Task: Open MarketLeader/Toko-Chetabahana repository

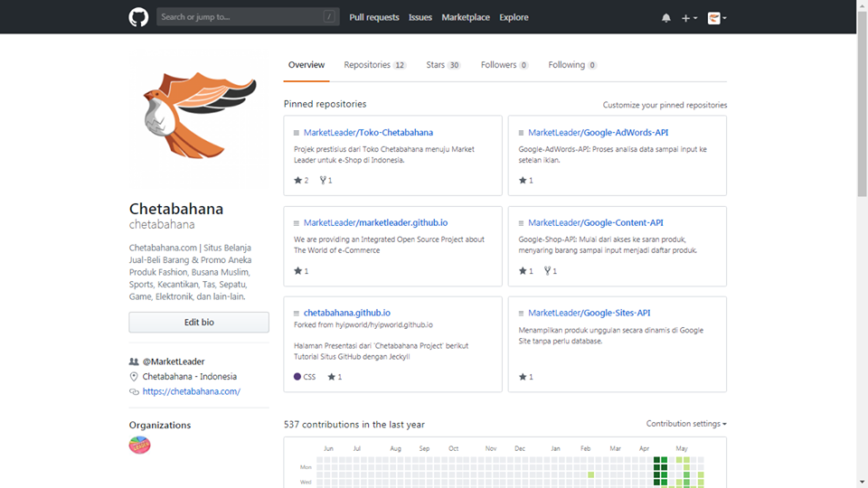Action: 368,132
